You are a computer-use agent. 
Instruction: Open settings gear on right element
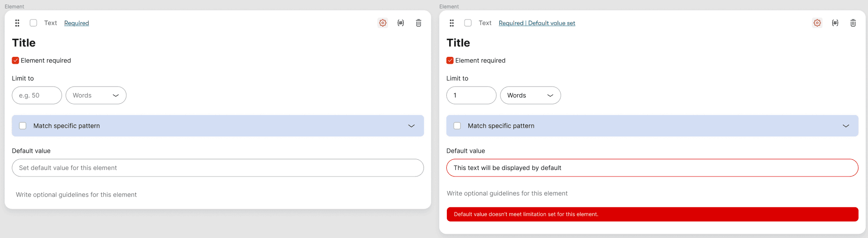coord(817,23)
